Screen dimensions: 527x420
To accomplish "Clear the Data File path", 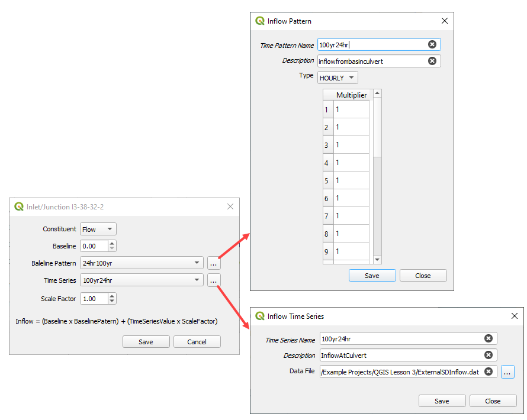I will pos(488,371).
